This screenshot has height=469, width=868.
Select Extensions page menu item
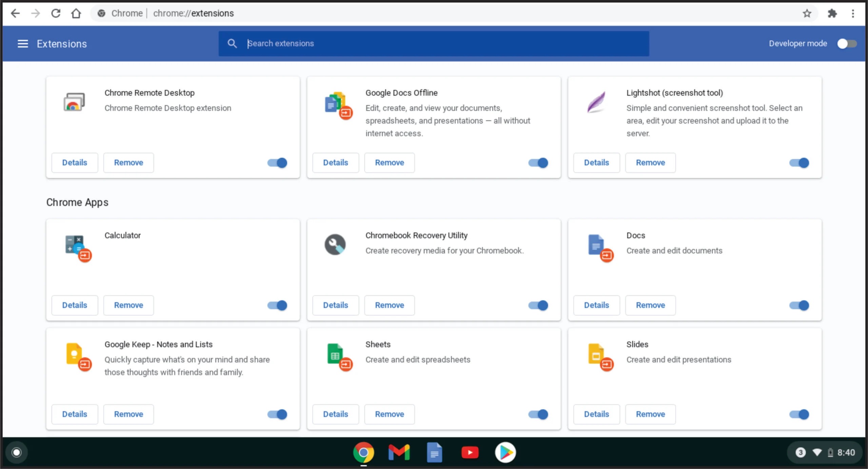pos(22,44)
